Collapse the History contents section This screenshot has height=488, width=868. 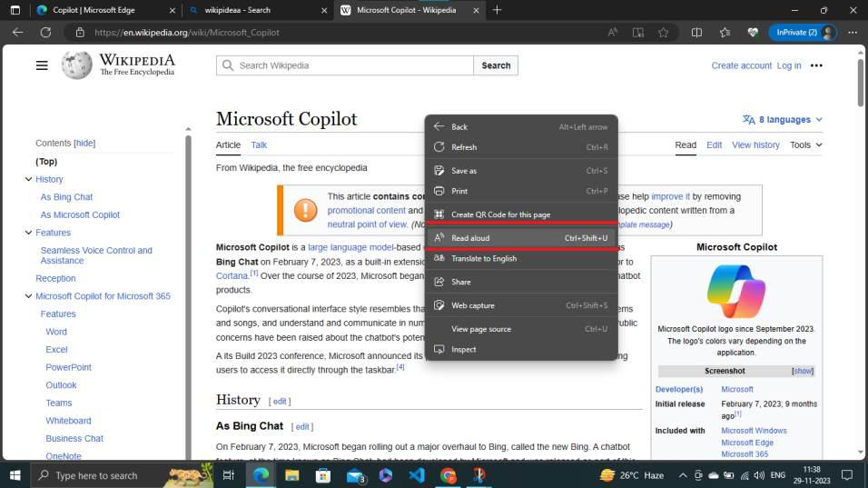(28, 179)
